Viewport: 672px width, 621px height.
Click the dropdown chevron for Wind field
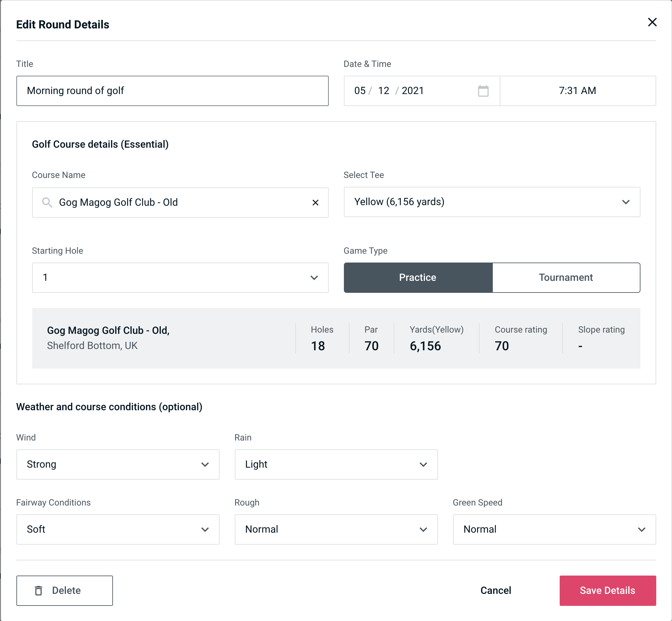(x=205, y=464)
